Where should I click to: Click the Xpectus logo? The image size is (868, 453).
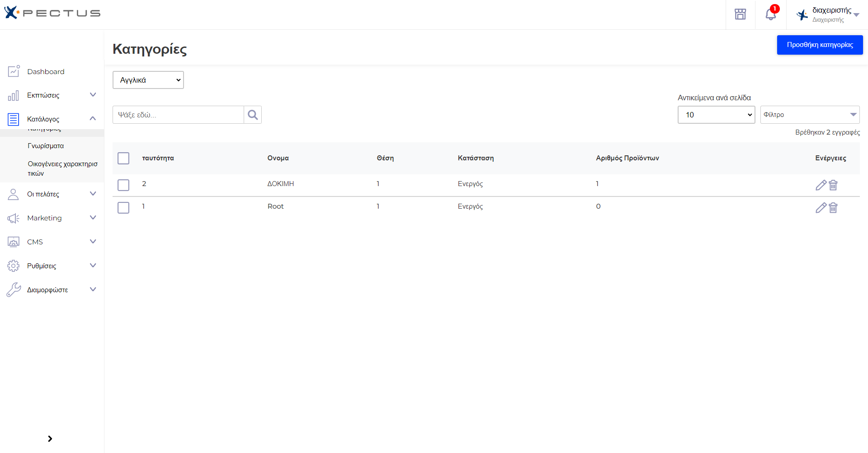[x=52, y=13]
